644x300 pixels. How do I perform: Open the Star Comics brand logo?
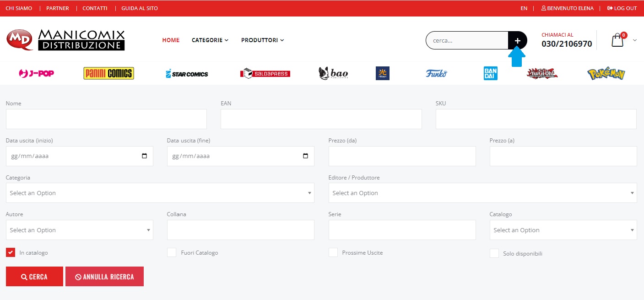[x=187, y=74]
